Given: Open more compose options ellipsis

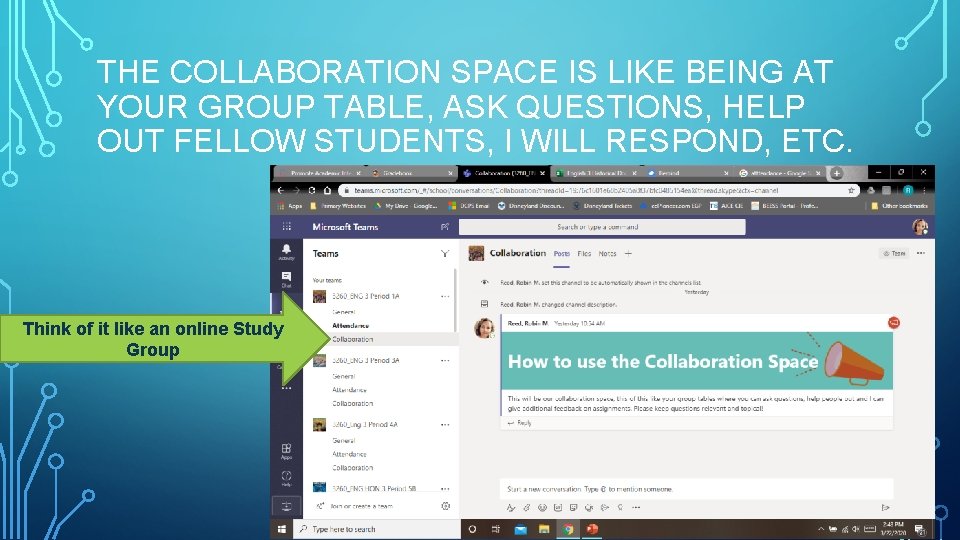Looking at the screenshot, I should (636, 508).
